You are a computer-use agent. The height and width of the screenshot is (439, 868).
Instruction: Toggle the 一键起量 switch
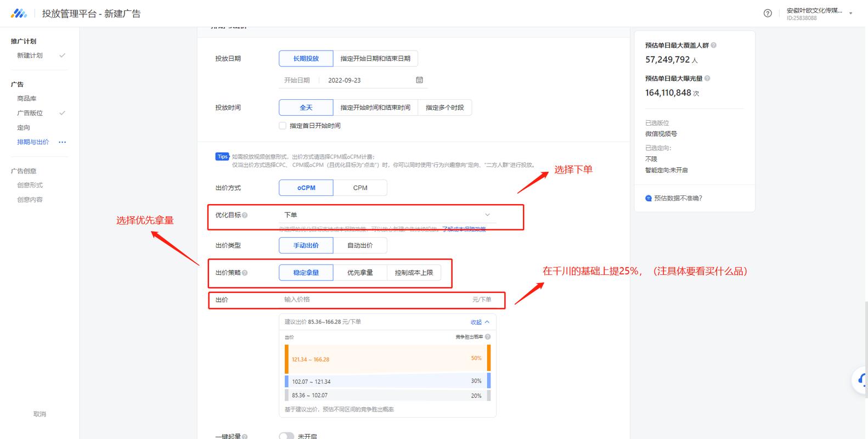[286, 436]
